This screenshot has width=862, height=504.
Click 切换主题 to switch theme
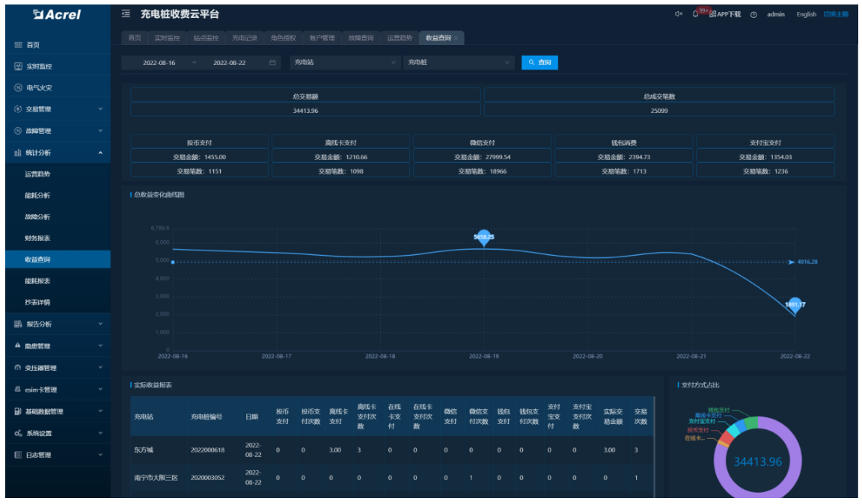click(x=836, y=14)
